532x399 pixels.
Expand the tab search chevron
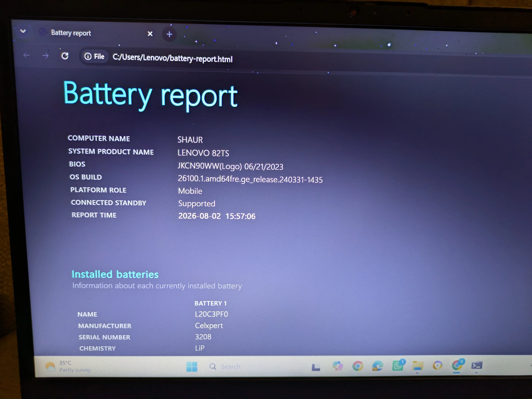23,31
